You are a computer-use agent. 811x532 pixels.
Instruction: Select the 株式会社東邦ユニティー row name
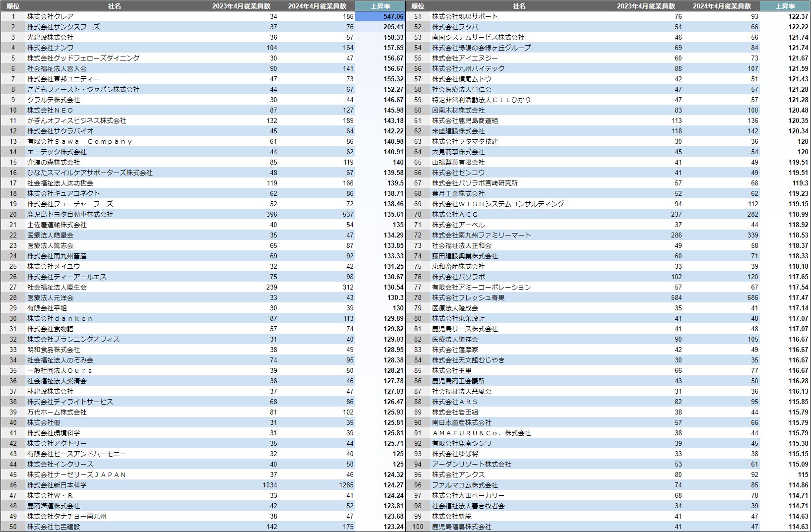click(63, 79)
